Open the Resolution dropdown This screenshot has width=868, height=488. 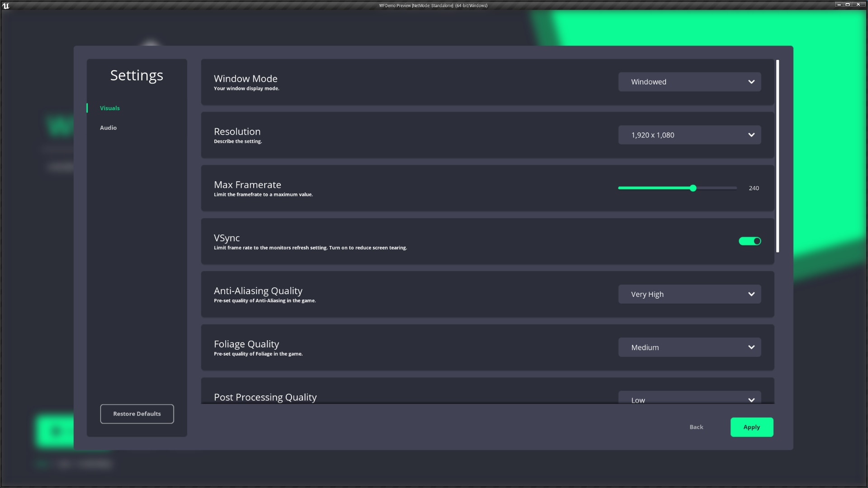click(689, 135)
